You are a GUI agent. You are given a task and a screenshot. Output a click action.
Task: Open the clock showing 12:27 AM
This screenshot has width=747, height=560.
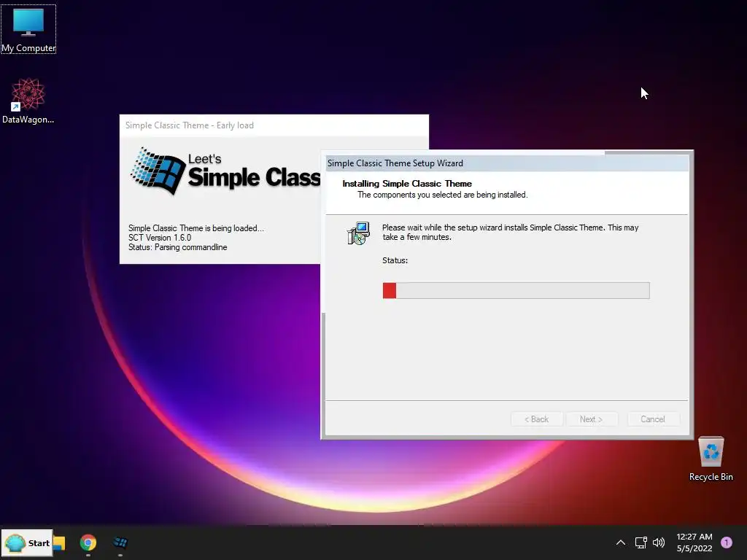coord(694,542)
